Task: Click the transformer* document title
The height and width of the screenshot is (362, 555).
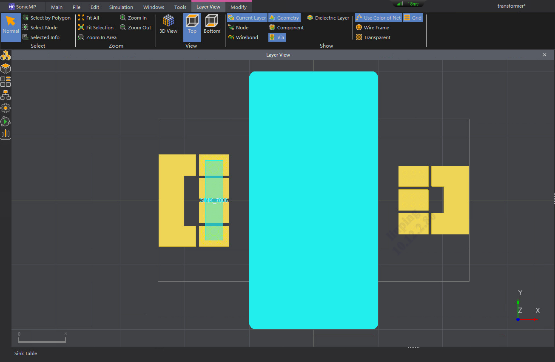Action: click(x=511, y=6)
